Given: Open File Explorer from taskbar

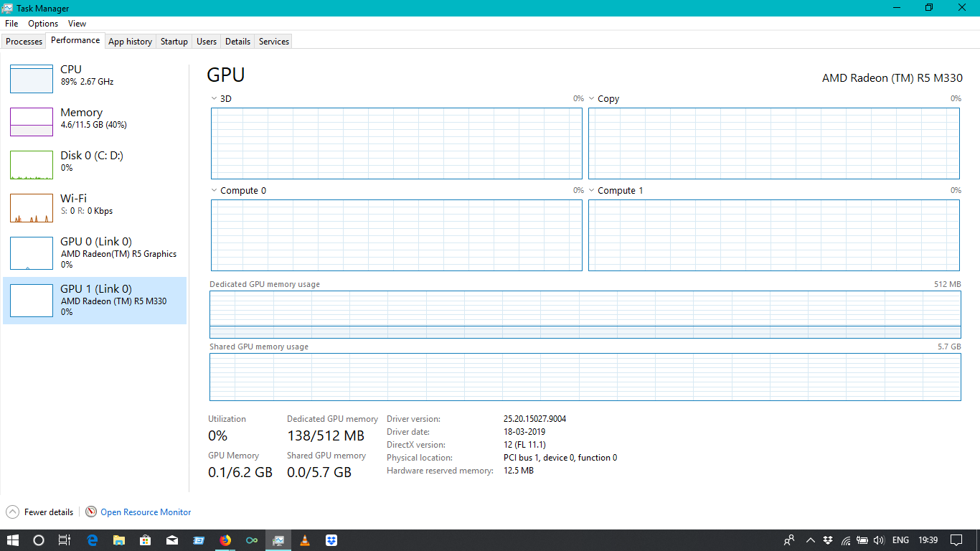Looking at the screenshot, I should [x=119, y=540].
